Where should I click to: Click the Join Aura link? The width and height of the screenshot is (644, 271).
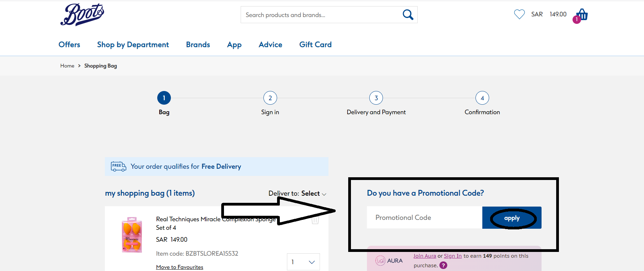pos(425,256)
